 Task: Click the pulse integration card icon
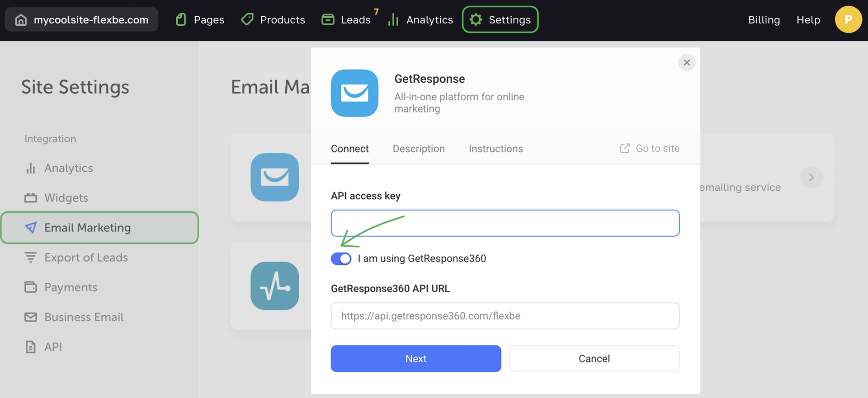(275, 286)
